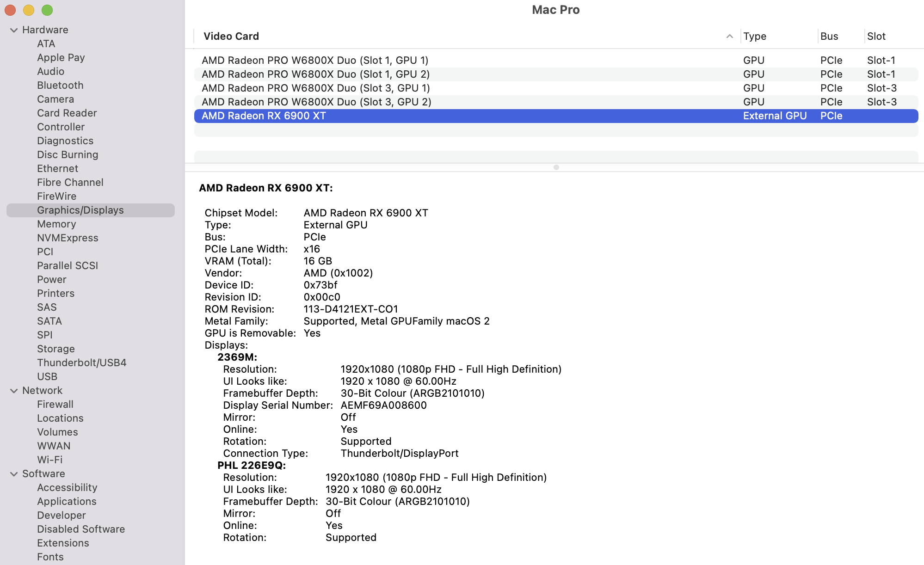Click the green zoom window button
This screenshot has height=565, width=924.
pyautogui.click(x=47, y=10)
